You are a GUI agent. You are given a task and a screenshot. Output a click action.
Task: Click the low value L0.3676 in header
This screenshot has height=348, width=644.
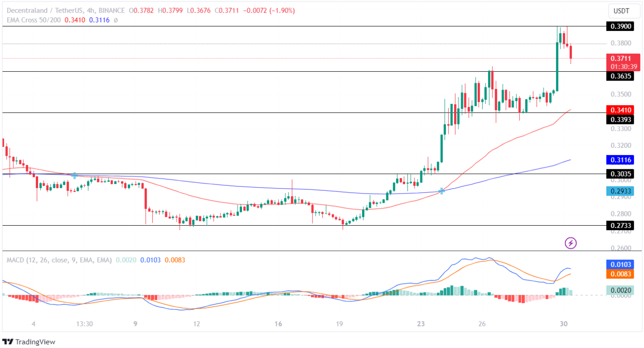pos(198,10)
